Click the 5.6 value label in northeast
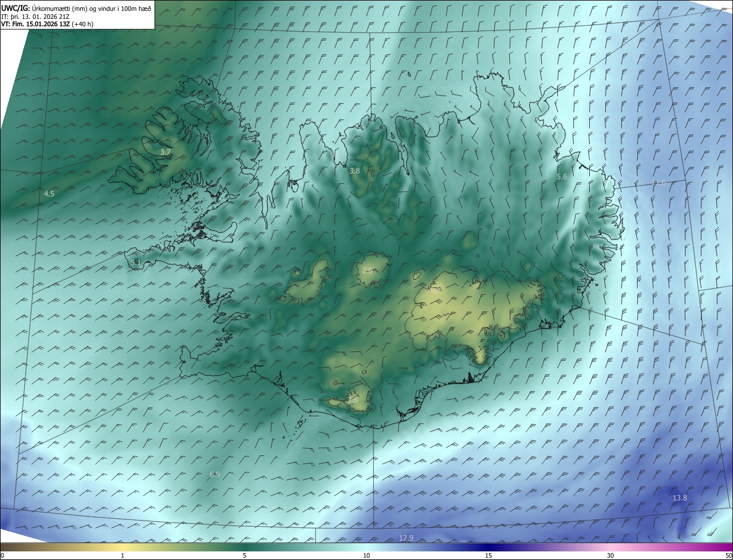The image size is (733, 560). pos(562,178)
